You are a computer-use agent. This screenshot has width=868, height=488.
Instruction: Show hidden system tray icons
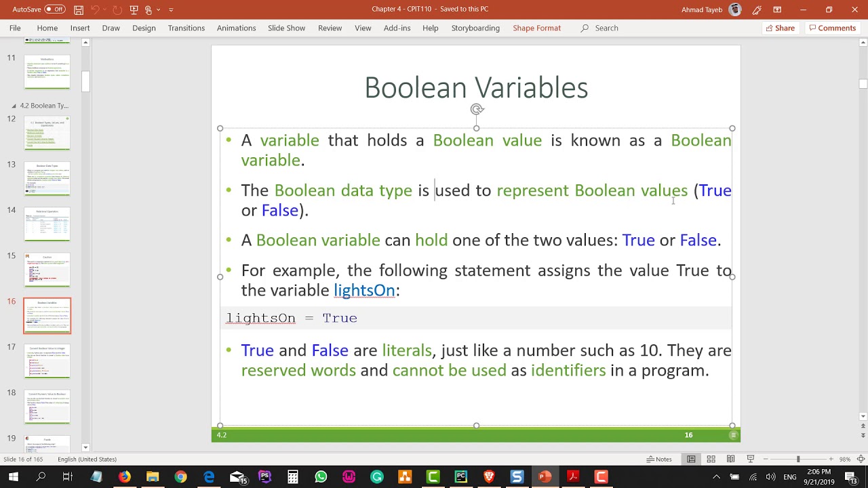point(716,476)
